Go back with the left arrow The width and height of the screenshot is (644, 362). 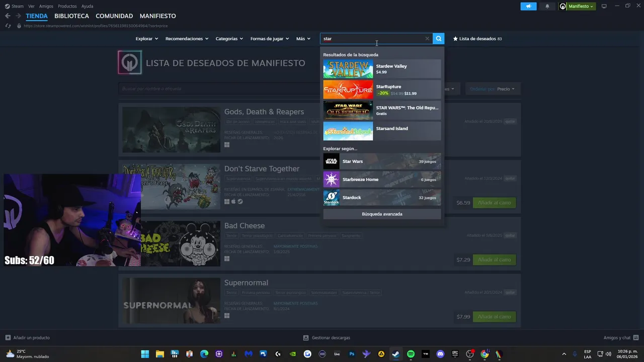point(8,16)
